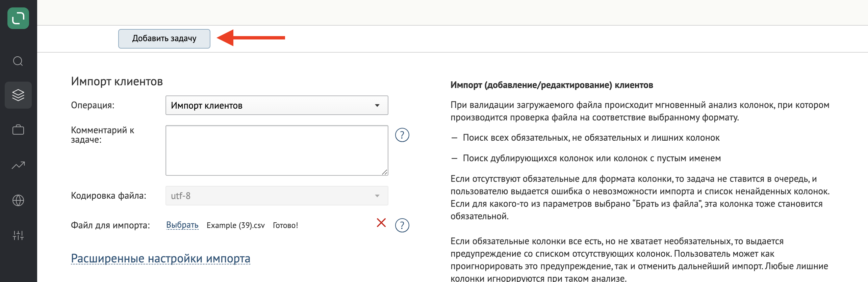Open the analytics trend-line sidebar icon
Image resolution: width=868 pixels, height=282 pixels.
point(18,165)
